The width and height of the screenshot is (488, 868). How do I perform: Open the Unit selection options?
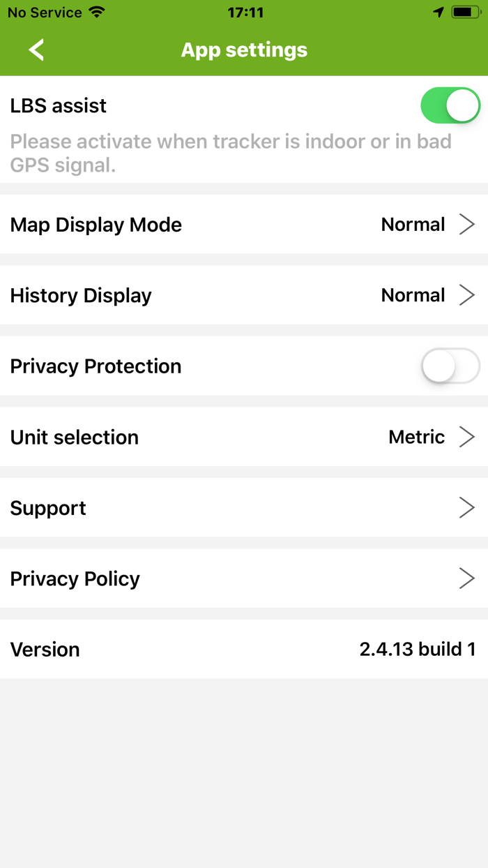[244, 437]
